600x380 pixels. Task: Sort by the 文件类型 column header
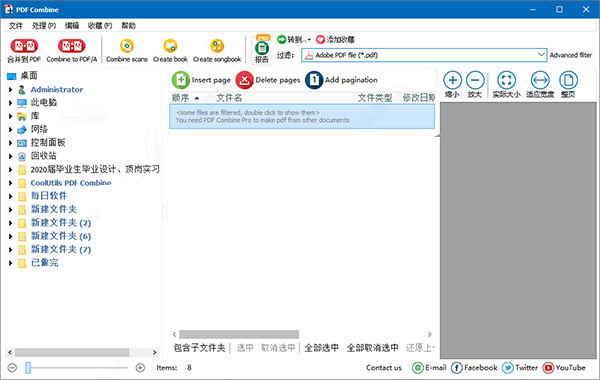pos(375,98)
